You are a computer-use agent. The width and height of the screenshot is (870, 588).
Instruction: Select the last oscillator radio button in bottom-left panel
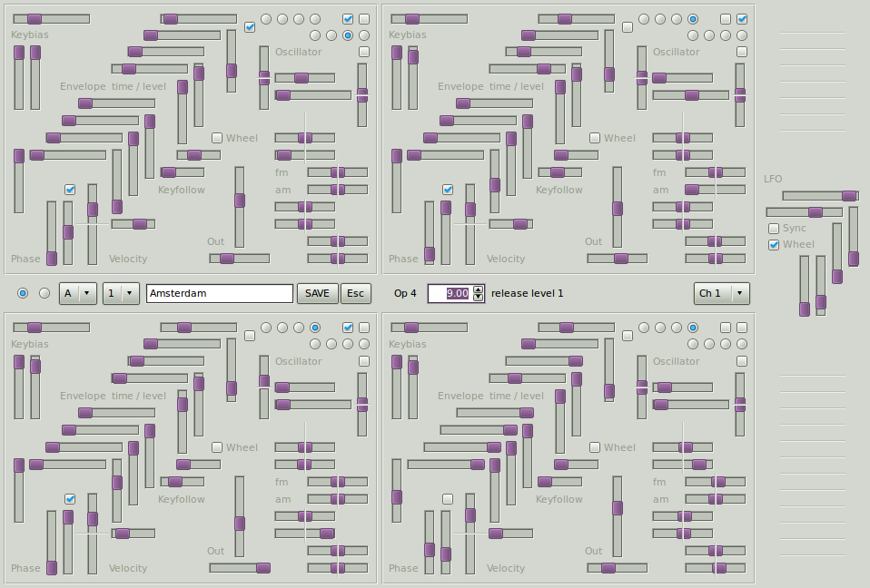tap(364, 344)
